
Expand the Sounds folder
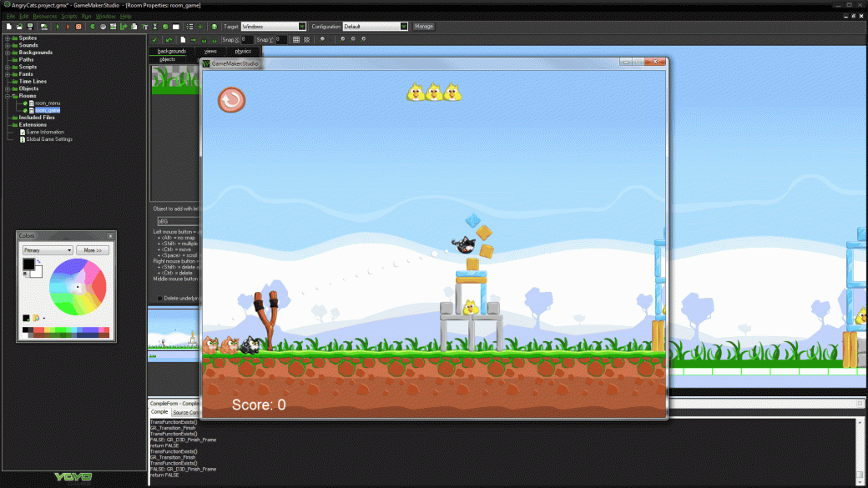pyautogui.click(x=8, y=45)
